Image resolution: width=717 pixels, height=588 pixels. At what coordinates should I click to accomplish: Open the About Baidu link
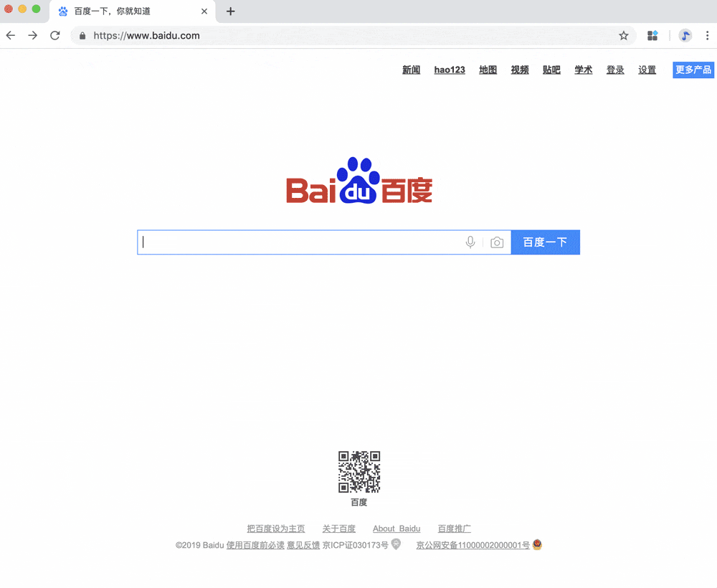tap(397, 528)
